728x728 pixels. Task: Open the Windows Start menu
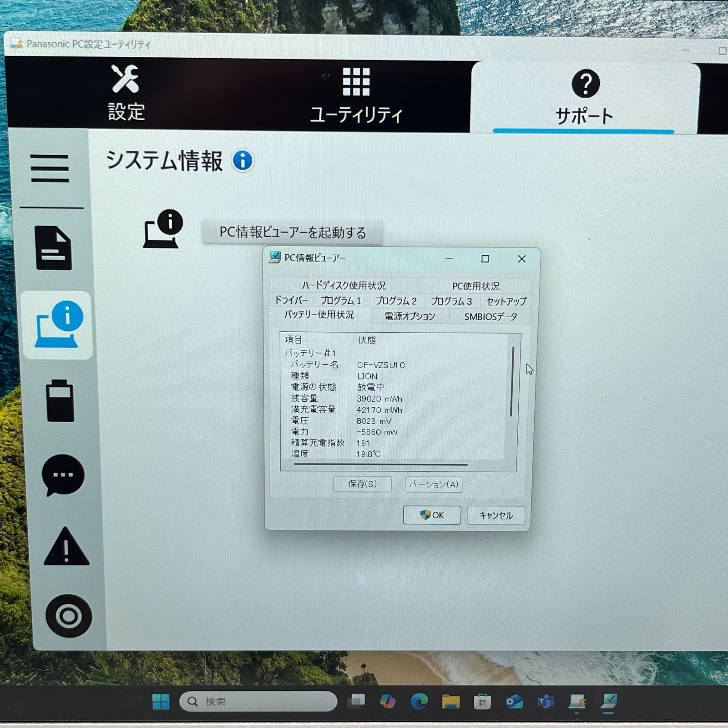(161, 702)
